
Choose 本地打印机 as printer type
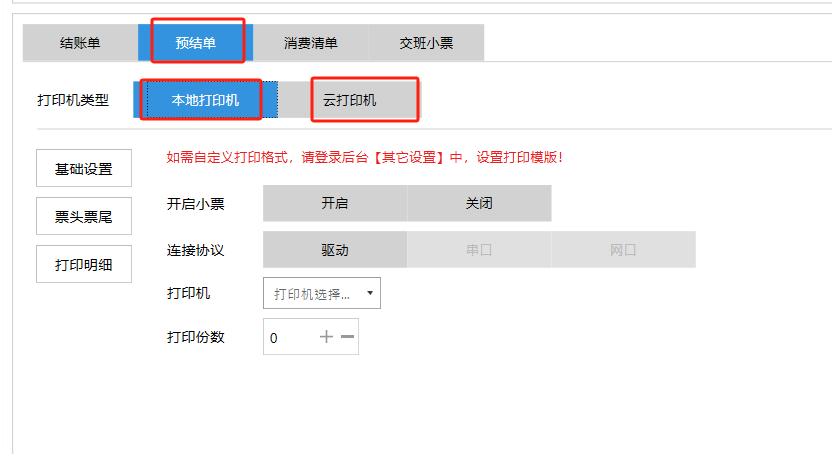coord(205,100)
